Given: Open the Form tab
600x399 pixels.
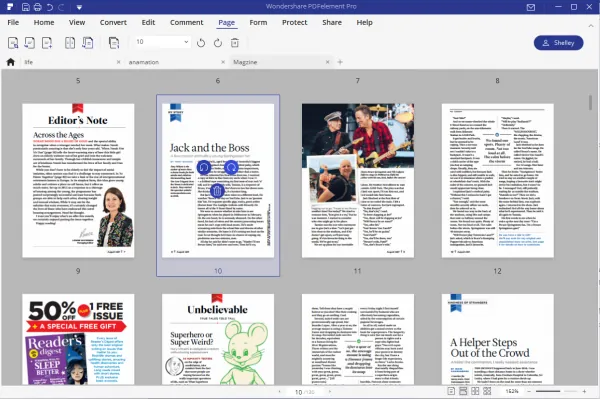Looking at the screenshot, I should click(x=258, y=22).
